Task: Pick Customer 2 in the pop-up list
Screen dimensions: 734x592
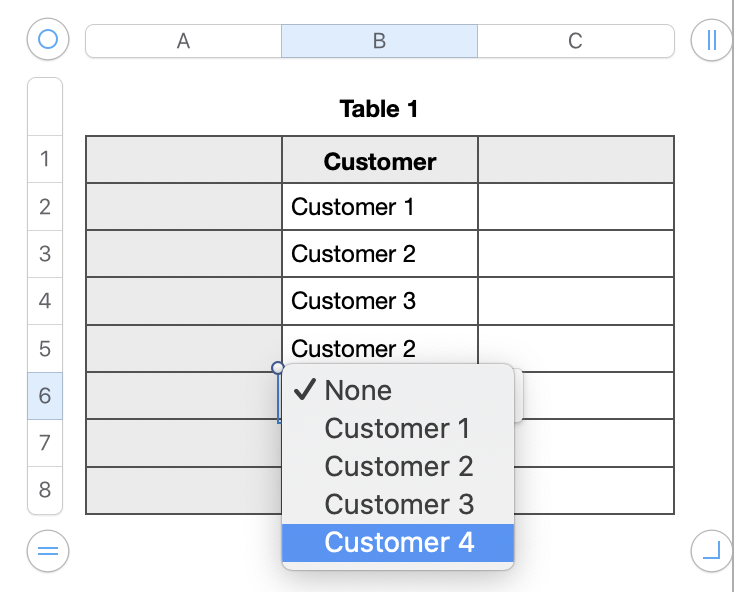Action: coord(398,467)
